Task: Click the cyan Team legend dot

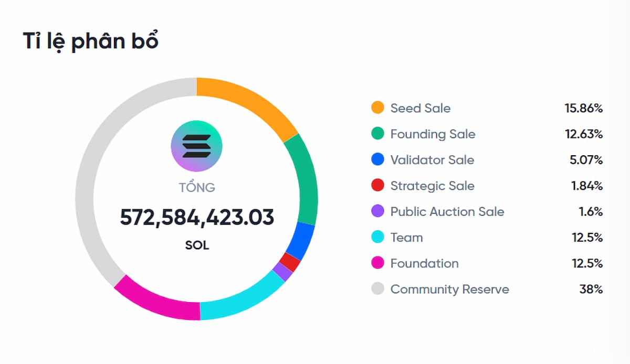Action: tap(377, 238)
